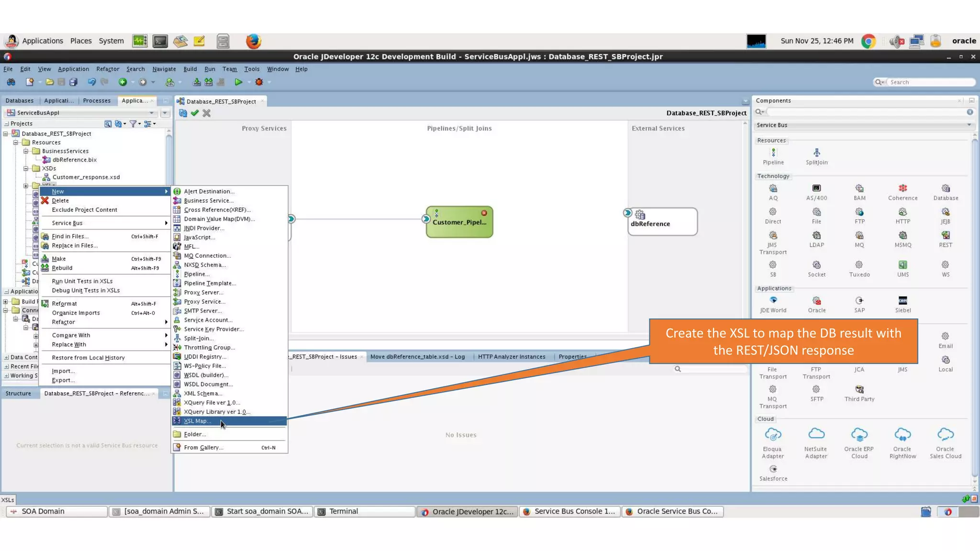Launch Firefox from the top panel
This screenshot has height=551, width=980.
pos(253,41)
